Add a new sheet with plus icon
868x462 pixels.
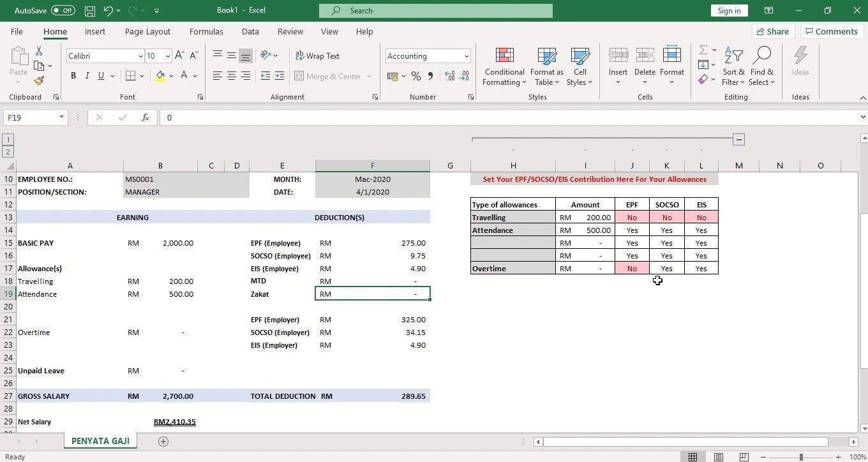click(x=163, y=441)
